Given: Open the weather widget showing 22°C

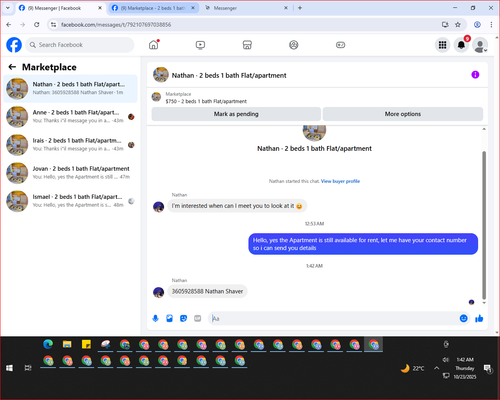Looking at the screenshot, I should 413,368.
